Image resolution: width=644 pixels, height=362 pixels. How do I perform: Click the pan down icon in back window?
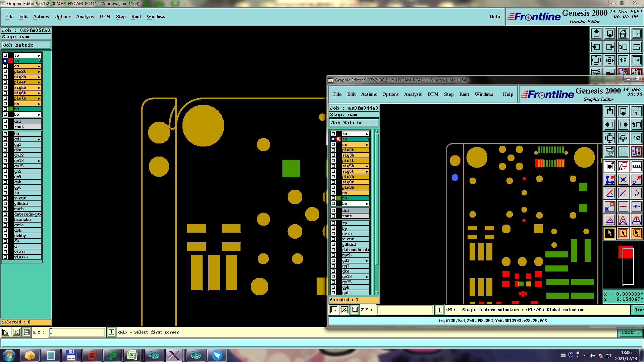click(610, 34)
